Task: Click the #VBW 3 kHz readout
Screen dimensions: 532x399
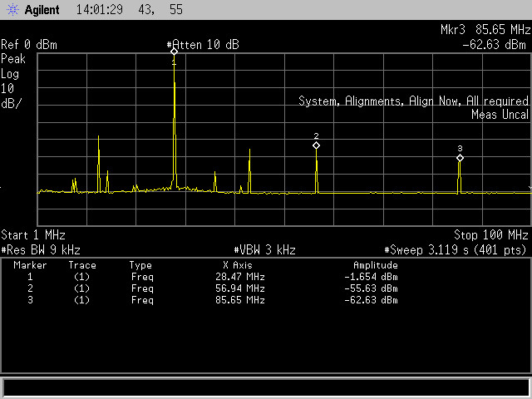Action: tap(264, 250)
